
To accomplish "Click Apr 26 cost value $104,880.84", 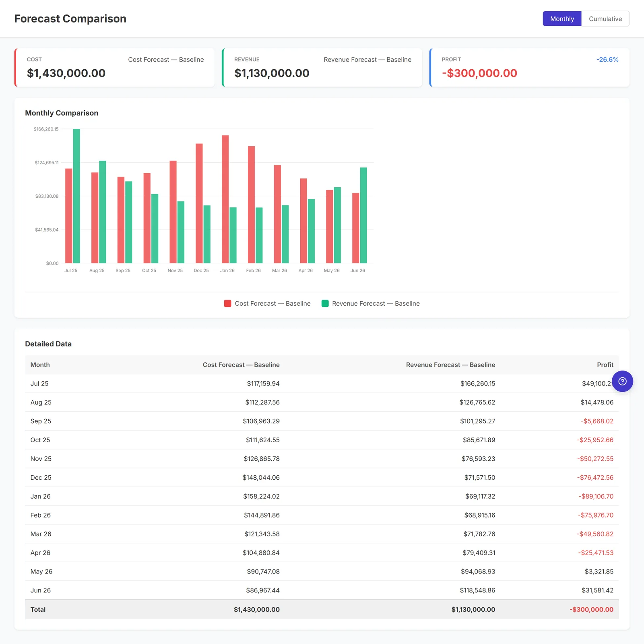I will pyautogui.click(x=261, y=553).
